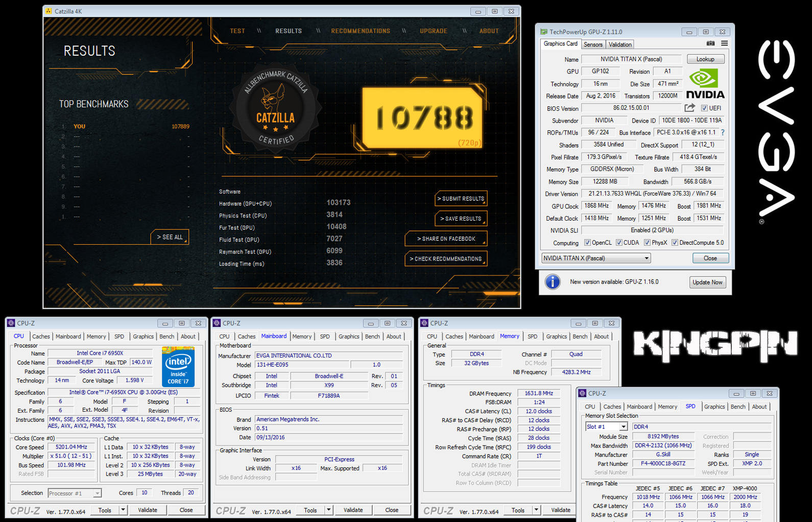Click the GPU-Z screenshot camera icon

click(710, 43)
